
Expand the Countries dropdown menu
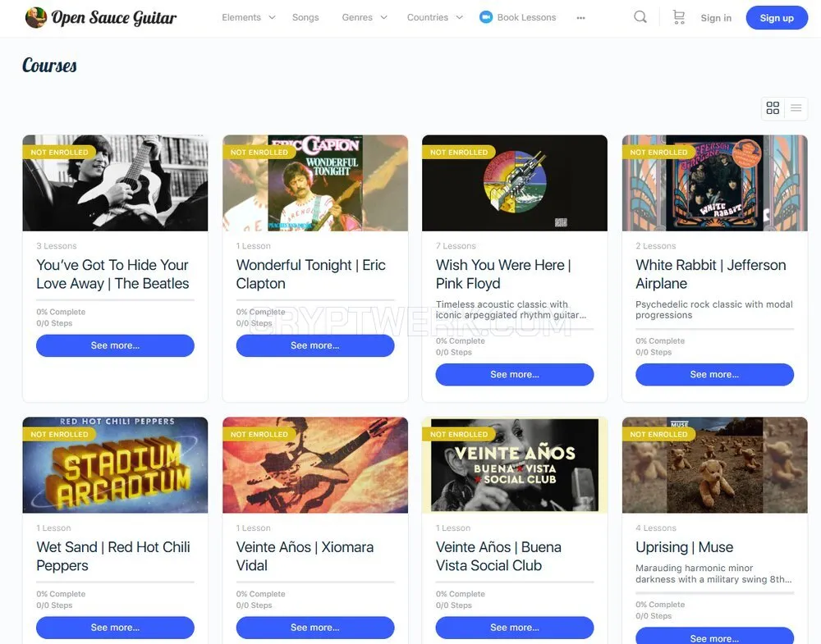[434, 17]
